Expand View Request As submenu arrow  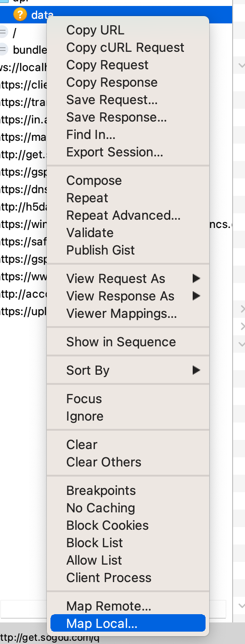(196, 278)
